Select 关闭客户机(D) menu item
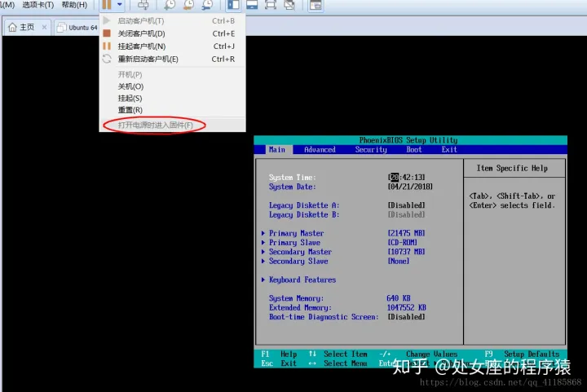The width and height of the screenshot is (587, 392). click(172, 33)
